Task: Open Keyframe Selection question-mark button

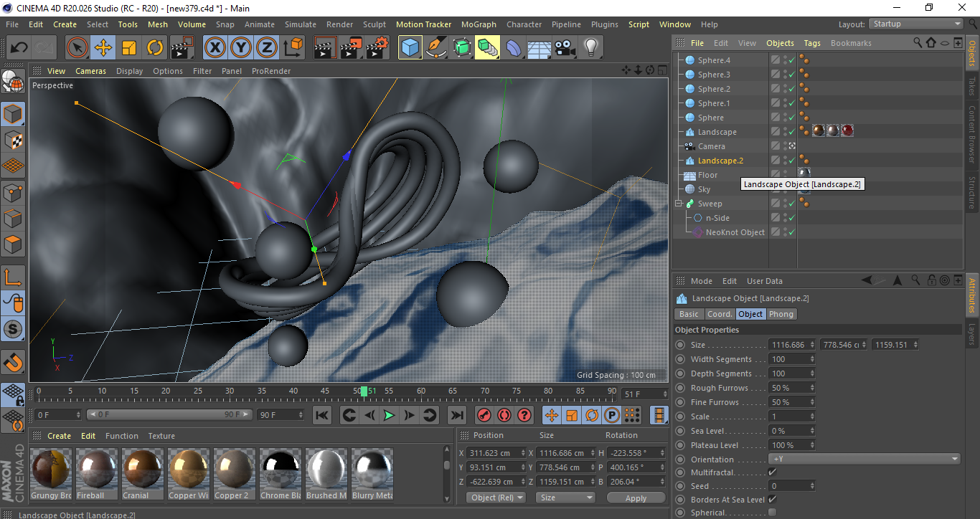Action: 524,415
